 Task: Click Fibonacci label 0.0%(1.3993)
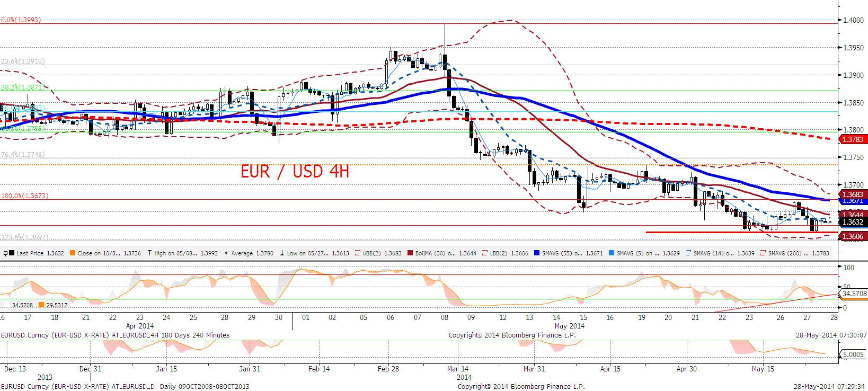click(x=21, y=20)
